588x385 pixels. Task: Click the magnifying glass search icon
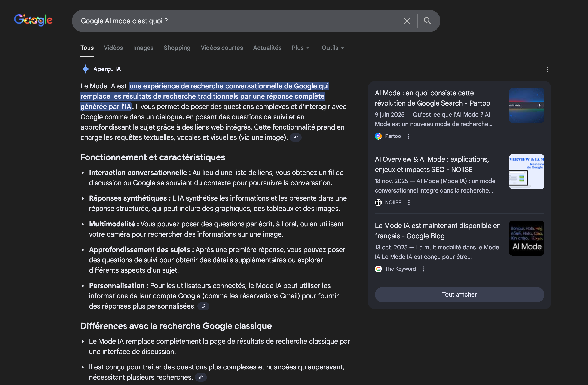427,21
